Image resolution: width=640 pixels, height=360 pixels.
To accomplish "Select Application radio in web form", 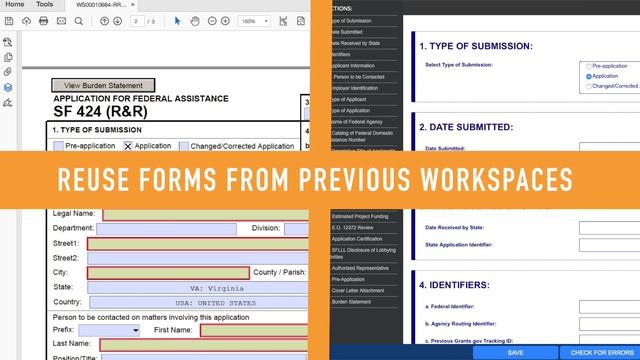I will click(x=589, y=76).
